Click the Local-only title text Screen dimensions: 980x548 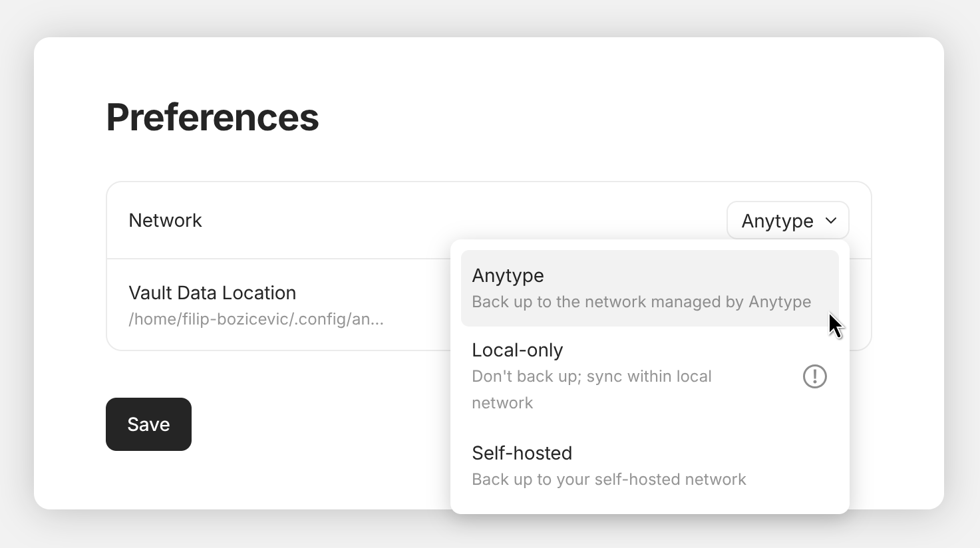517,350
